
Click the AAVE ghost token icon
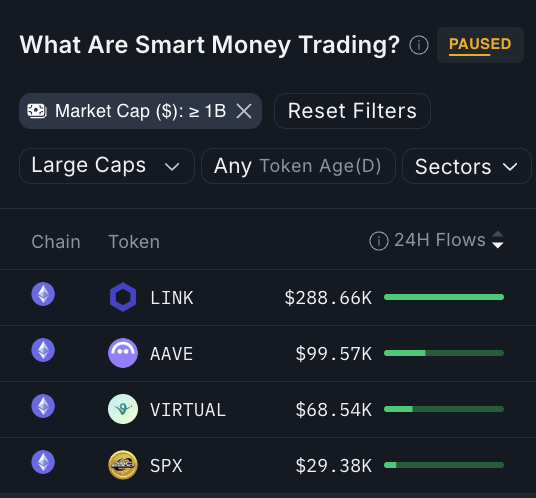click(x=123, y=353)
